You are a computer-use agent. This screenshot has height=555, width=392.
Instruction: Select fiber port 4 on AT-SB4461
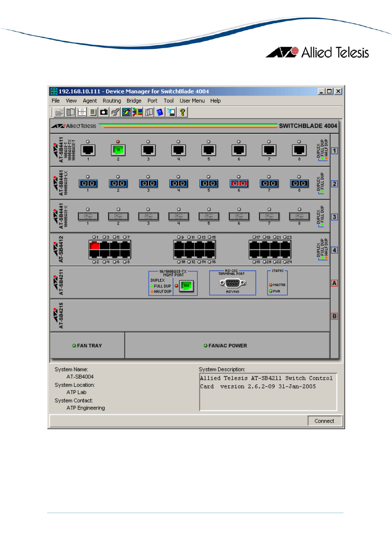pos(178,183)
